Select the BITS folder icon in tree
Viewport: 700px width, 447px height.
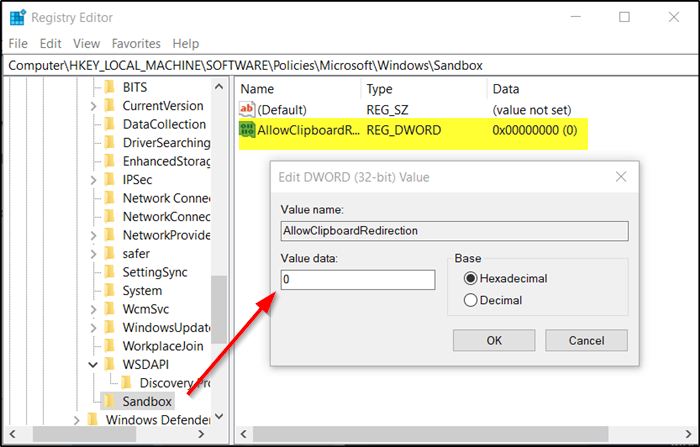pyautogui.click(x=109, y=87)
